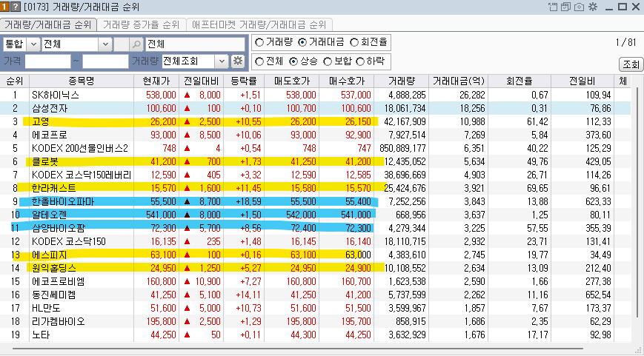This screenshot has height=356, width=644.
Task: Click the 매도호가 column header
Action: click(291, 81)
